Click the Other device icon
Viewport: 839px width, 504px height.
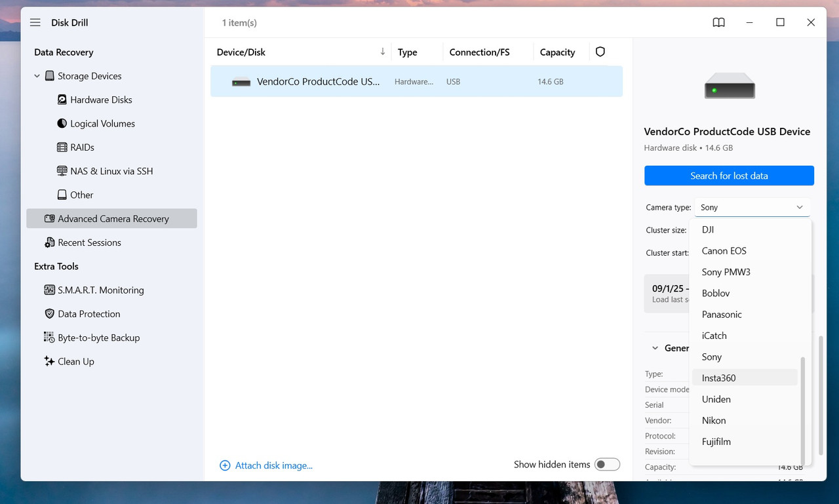click(x=62, y=195)
